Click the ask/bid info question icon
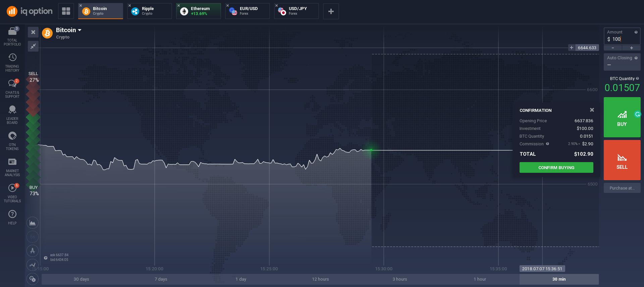This screenshot has height=287, width=644. (46, 258)
